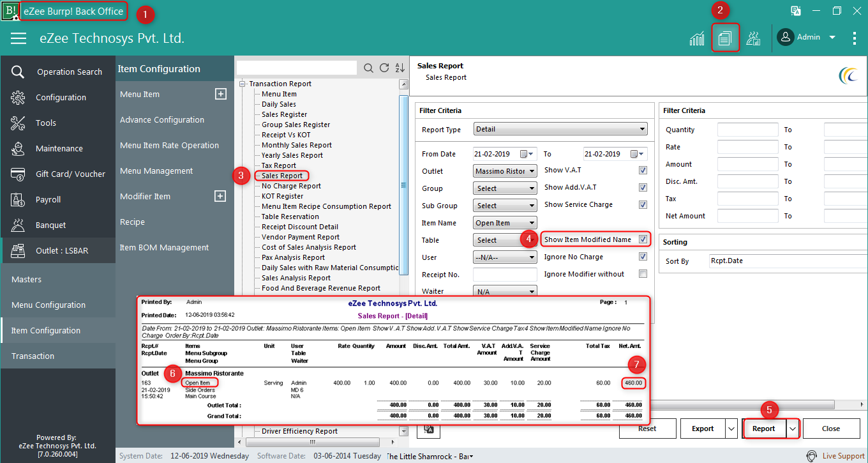Toggle Show Item Modified Name checkbox

[643, 239]
